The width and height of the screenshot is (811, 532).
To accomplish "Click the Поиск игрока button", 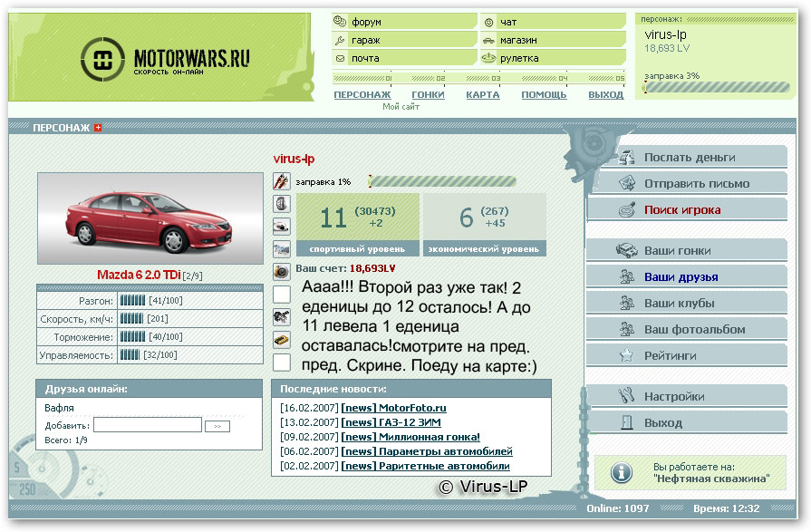I will coord(682,209).
